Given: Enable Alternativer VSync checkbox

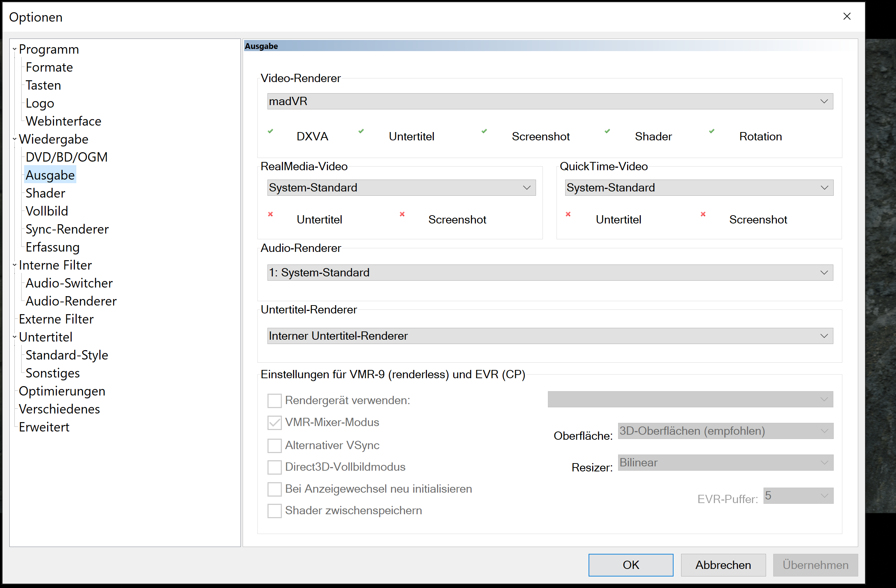Looking at the screenshot, I should tap(274, 445).
